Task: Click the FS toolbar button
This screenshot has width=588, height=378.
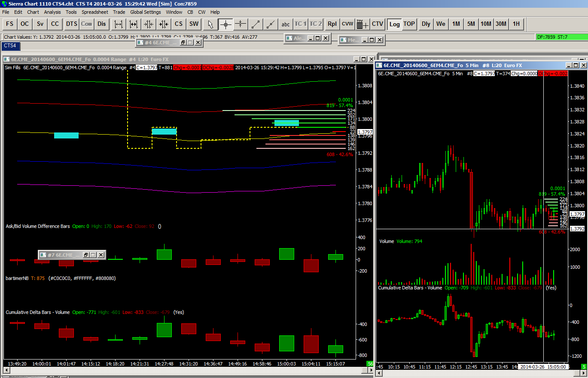Action: [9, 24]
